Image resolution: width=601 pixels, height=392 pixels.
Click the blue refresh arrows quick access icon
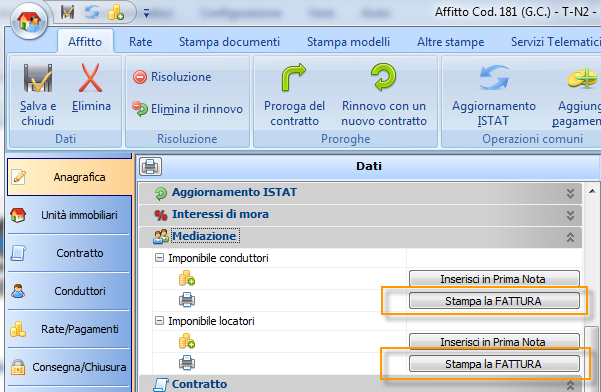pos(92,12)
